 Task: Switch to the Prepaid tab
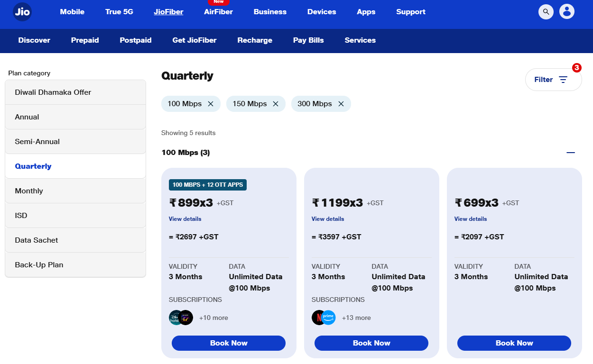coord(85,40)
